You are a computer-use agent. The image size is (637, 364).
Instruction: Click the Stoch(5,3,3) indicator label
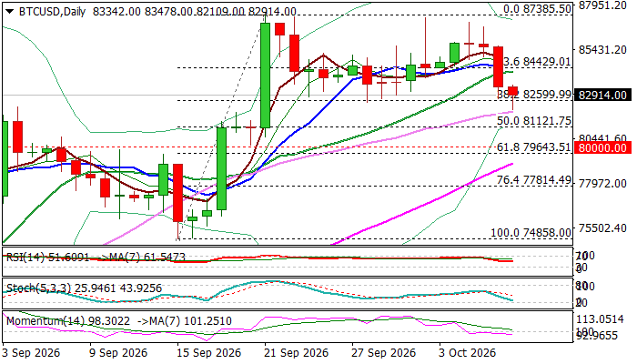(84, 288)
